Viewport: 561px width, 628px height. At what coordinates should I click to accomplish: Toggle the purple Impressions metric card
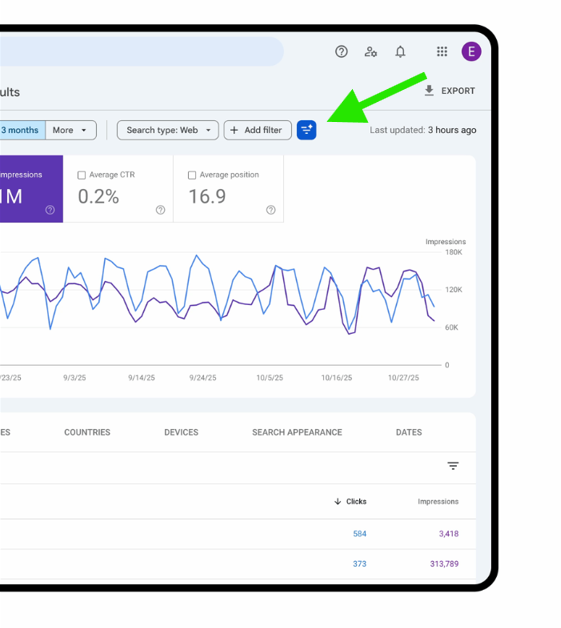click(x=31, y=189)
